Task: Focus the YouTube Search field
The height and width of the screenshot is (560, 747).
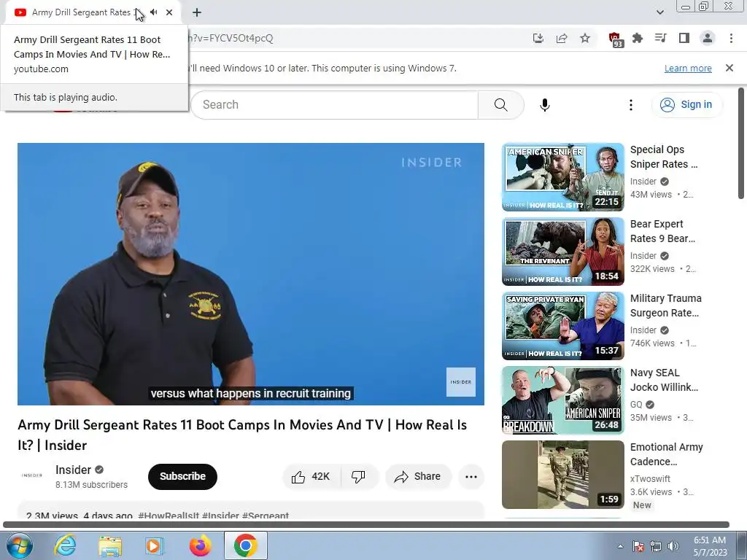Action: (x=334, y=105)
